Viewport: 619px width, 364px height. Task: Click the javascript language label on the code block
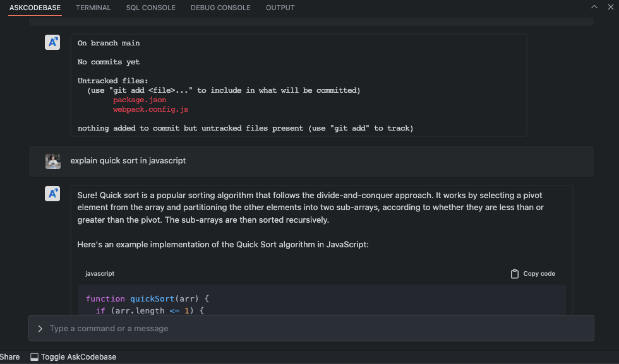point(100,273)
